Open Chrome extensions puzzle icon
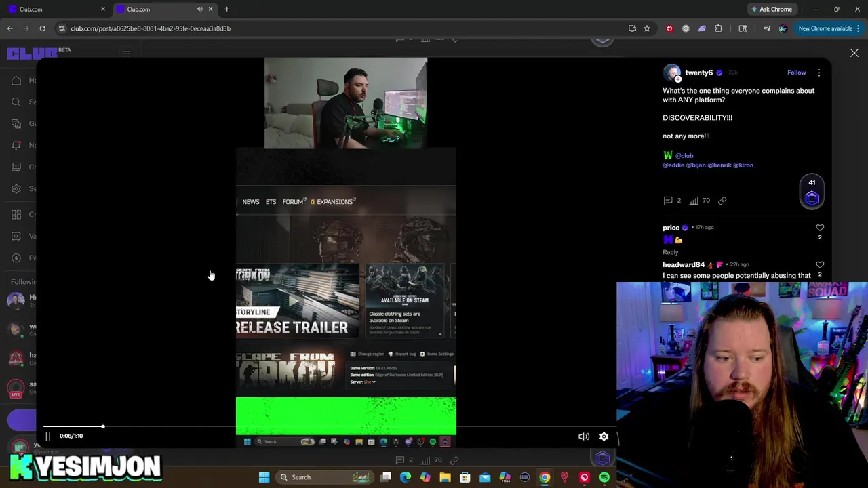The width and height of the screenshot is (868, 488). (719, 28)
